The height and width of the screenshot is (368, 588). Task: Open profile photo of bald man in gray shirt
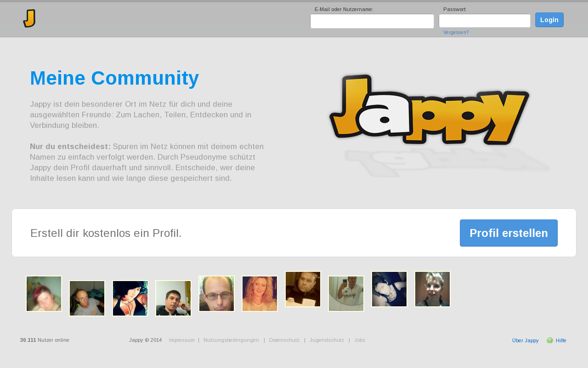[x=87, y=299]
